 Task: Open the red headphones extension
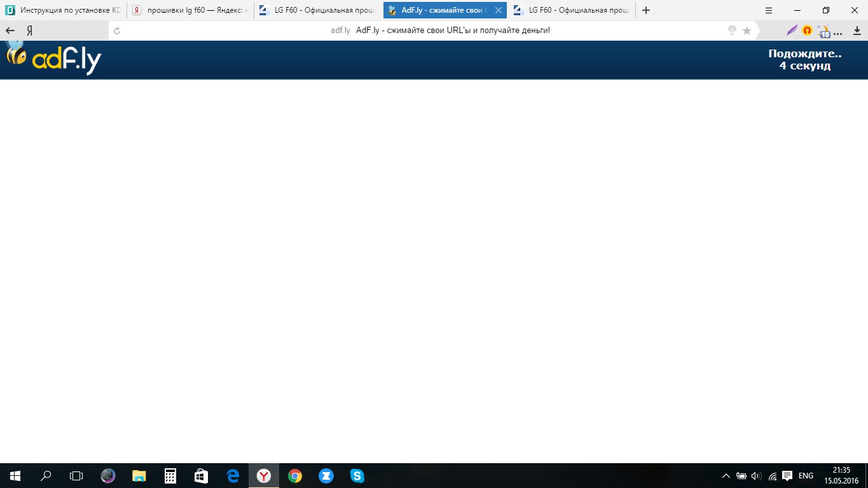(808, 31)
